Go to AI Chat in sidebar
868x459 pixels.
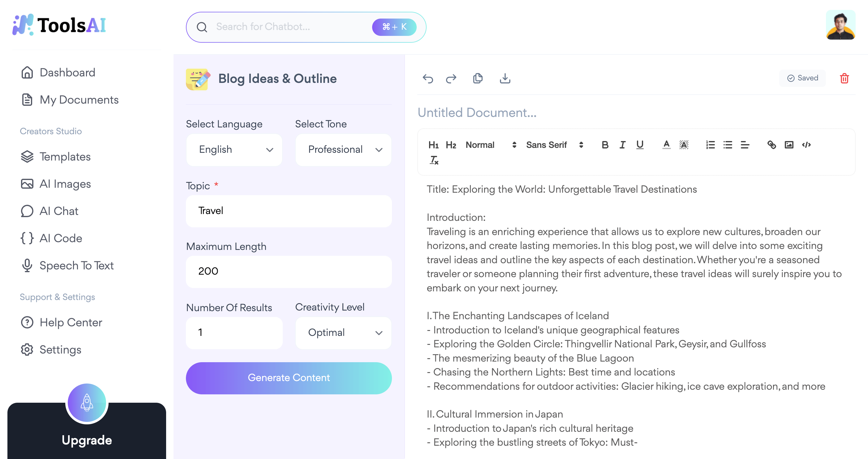click(x=59, y=211)
